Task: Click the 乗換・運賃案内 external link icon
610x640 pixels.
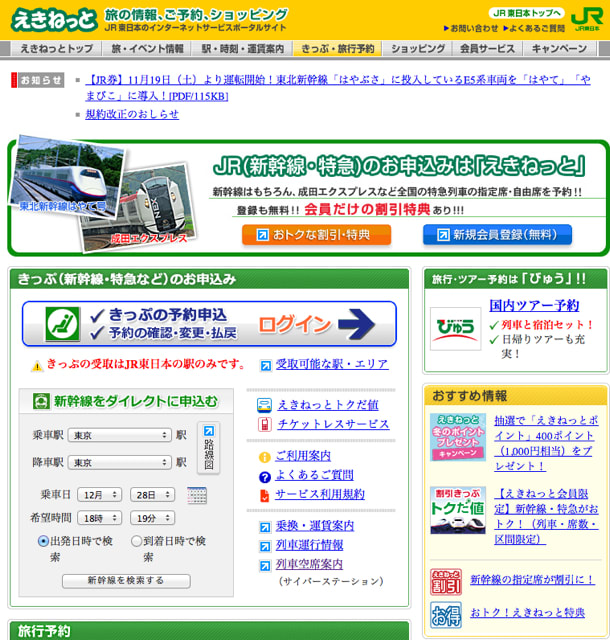Action: tap(265, 527)
